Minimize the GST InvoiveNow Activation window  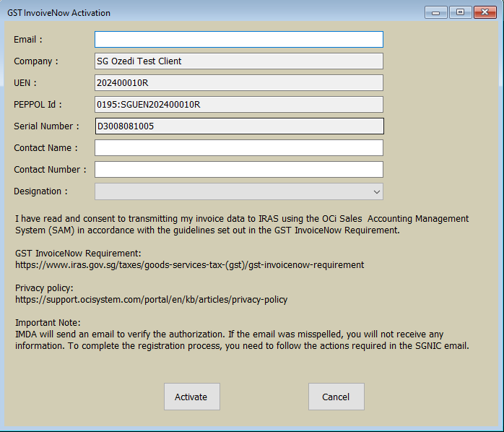[x=435, y=12]
